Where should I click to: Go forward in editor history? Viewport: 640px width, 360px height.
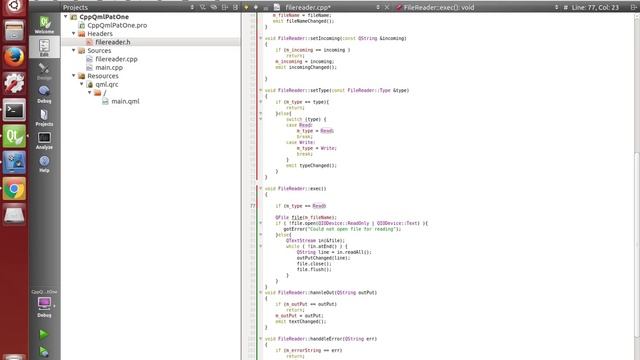(256, 7)
